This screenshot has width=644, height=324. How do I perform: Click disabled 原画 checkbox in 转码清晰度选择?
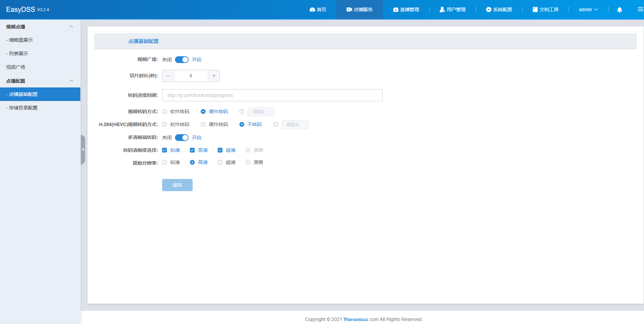point(248,150)
